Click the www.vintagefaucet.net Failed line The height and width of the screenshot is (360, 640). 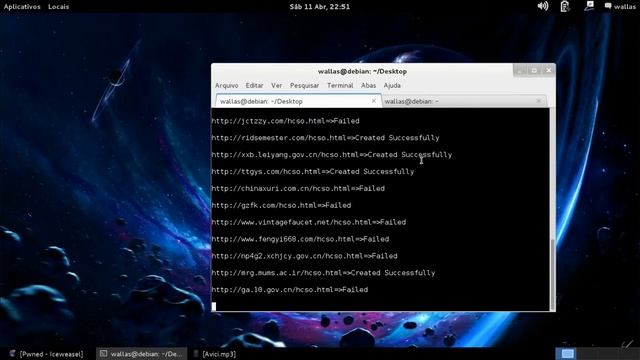(309, 222)
